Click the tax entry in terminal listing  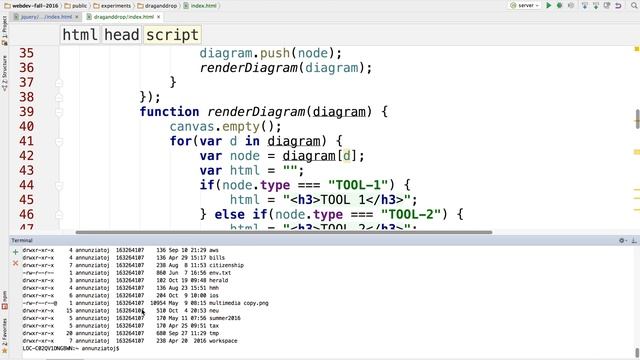pyautogui.click(x=214, y=326)
